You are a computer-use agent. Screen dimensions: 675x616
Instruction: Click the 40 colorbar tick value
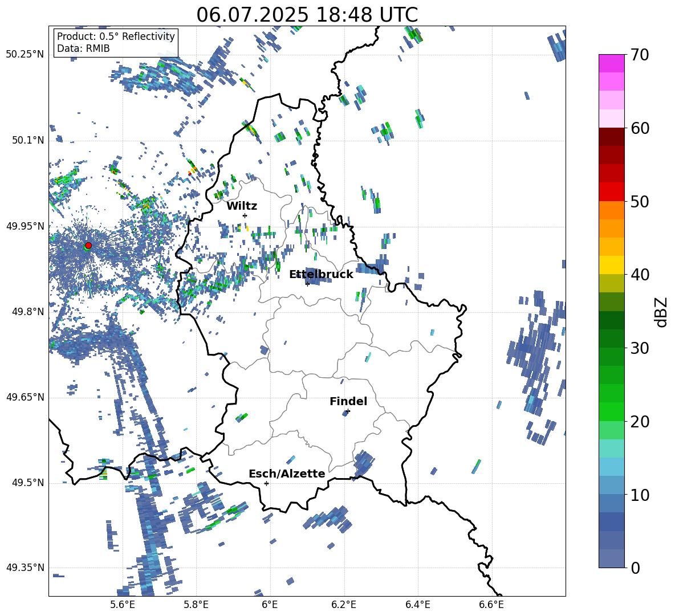[640, 275]
